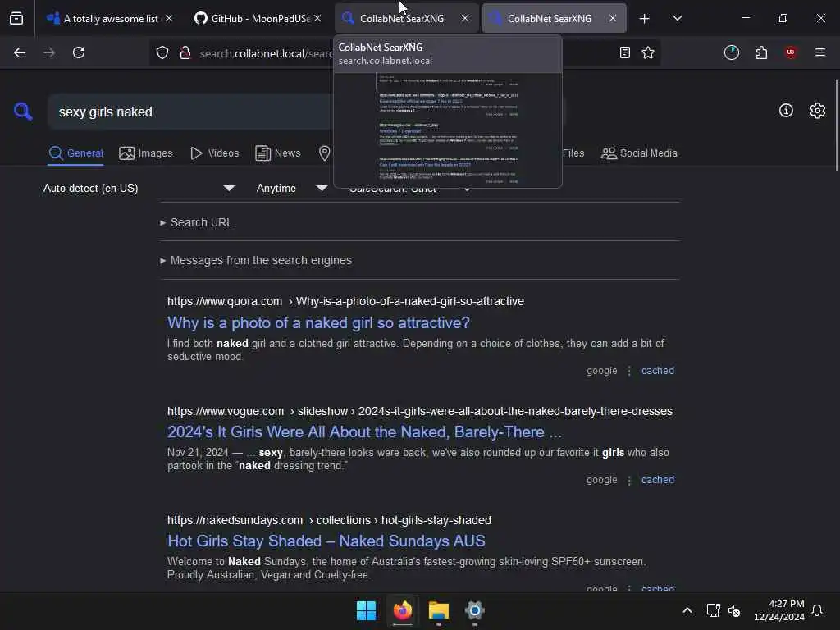Go back to previous page

pos(20,52)
